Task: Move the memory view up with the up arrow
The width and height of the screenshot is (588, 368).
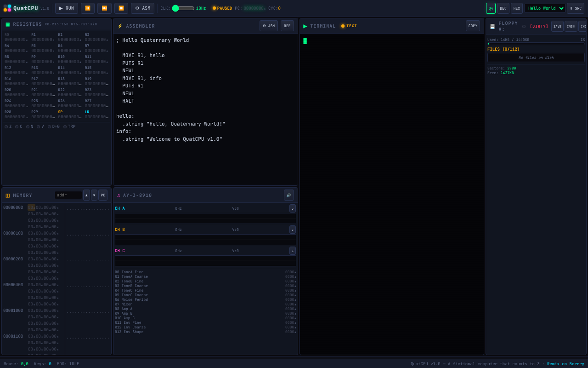Action: click(x=86, y=195)
